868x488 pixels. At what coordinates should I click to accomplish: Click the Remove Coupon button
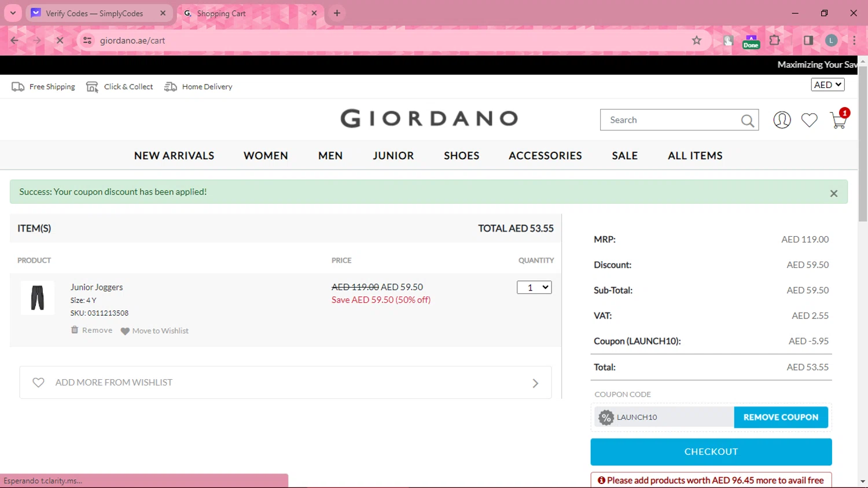[781, 417]
